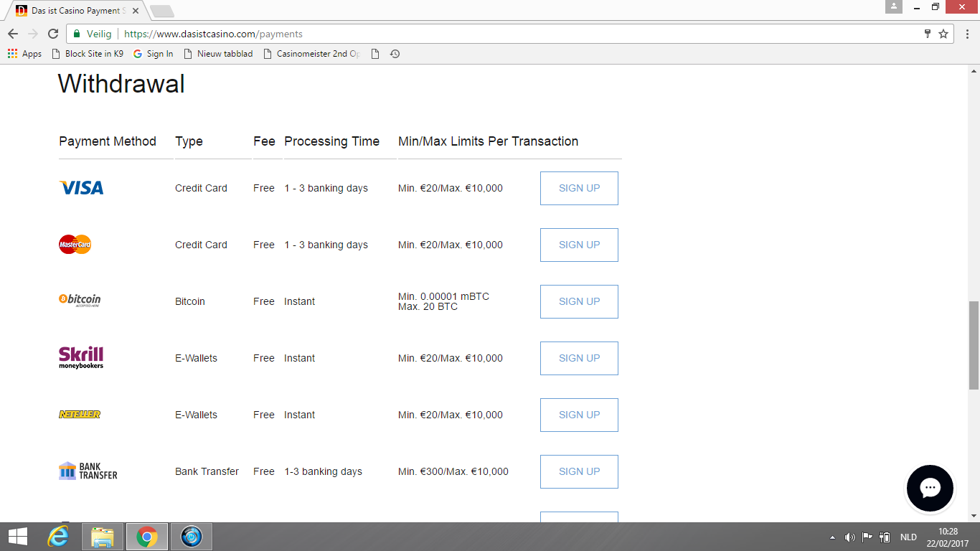Open the Chrome three-dot menu

click(966, 34)
